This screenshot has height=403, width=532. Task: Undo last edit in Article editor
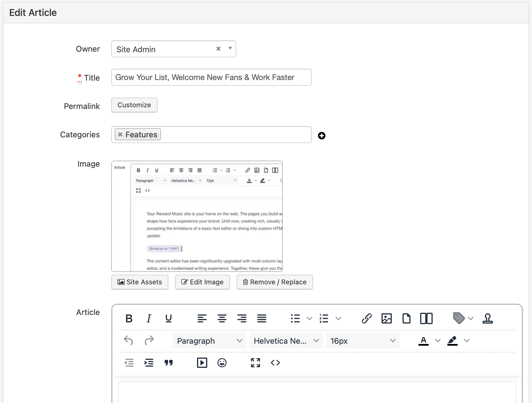point(129,340)
